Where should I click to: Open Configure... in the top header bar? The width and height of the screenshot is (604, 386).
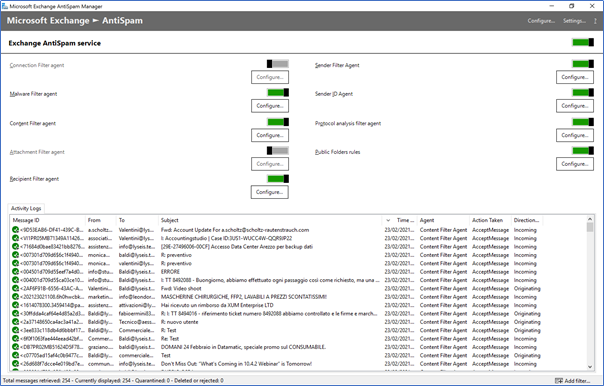[541, 21]
